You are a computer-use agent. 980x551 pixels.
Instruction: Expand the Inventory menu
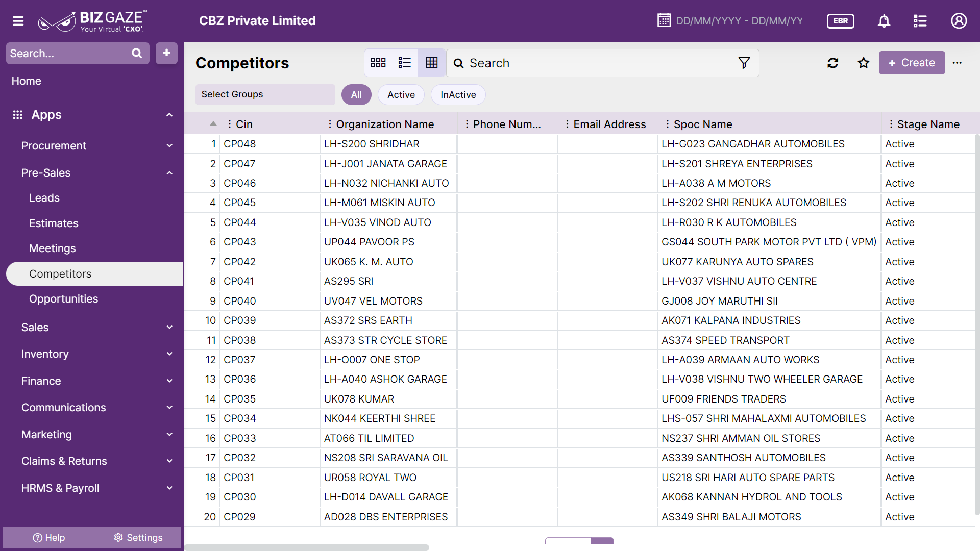(x=169, y=354)
